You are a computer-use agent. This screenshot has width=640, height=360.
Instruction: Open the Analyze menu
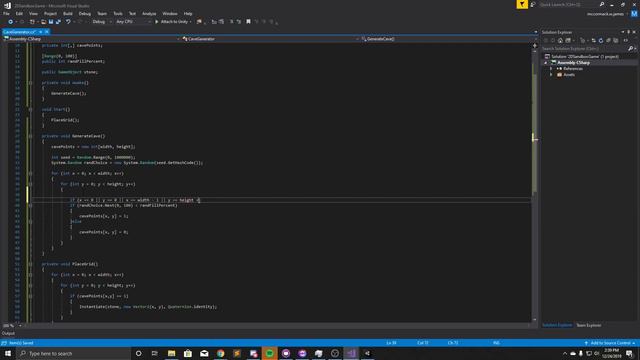click(x=149, y=13)
